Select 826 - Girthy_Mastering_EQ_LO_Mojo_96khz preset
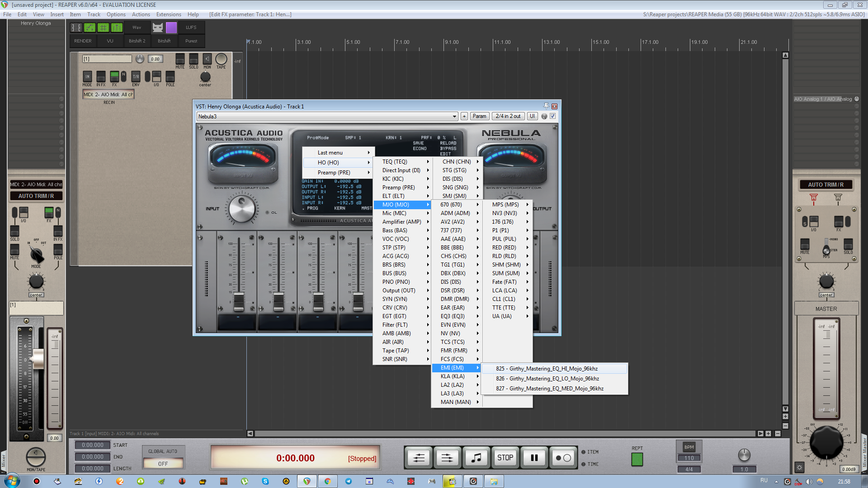Image resolution: width=868 pixels, height=488 pixels. click(x=555, y=379)
